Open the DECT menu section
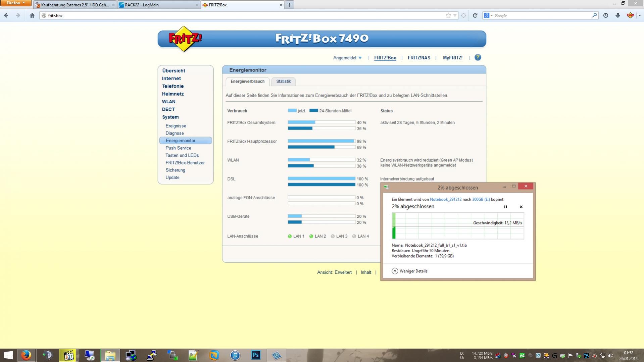The width and height of the screenshot is (644, 362). pyautogui.click(x=168, y=109)
